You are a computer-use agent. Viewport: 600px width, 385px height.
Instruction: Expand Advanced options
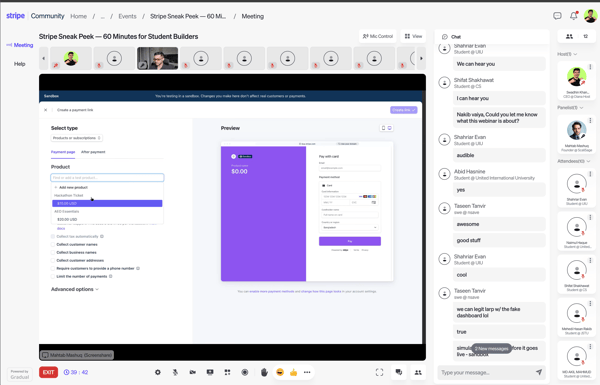coord(75,289)
